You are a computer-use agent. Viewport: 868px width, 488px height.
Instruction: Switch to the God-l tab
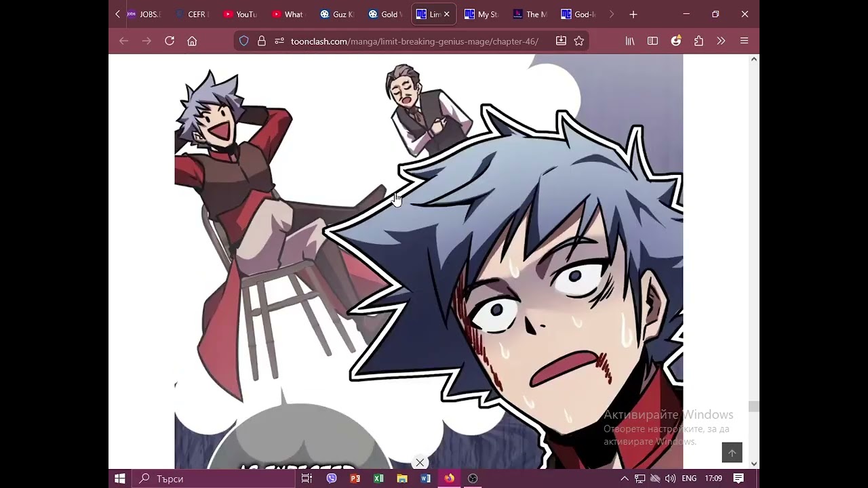[x=579, y=14]
